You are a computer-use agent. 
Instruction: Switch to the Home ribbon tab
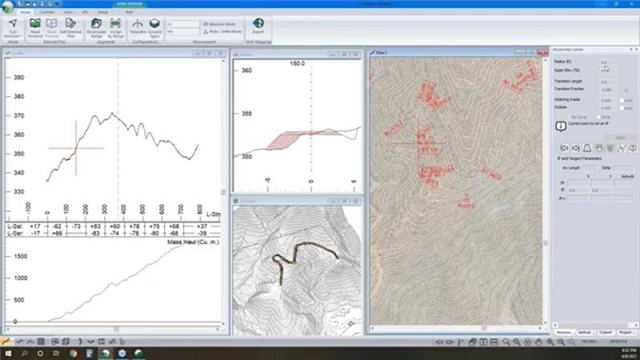tap(25, 12)
